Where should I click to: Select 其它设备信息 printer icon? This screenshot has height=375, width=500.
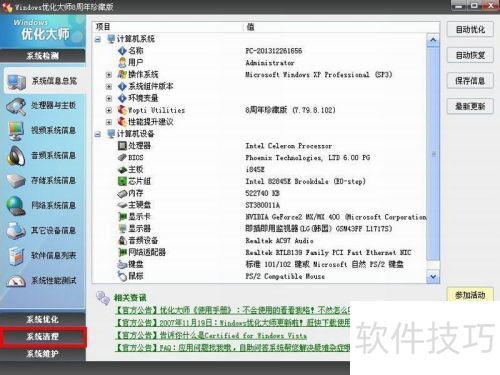click(16, 231)
